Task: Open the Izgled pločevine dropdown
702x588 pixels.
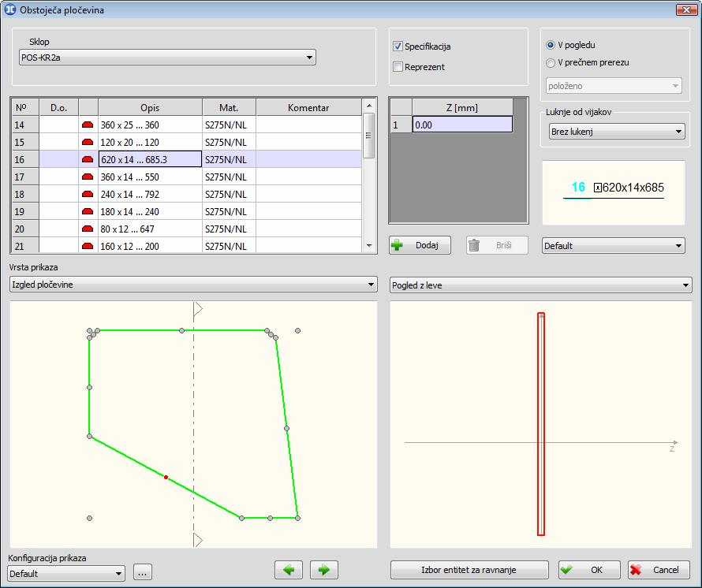Action: click(x=193, y=285)
